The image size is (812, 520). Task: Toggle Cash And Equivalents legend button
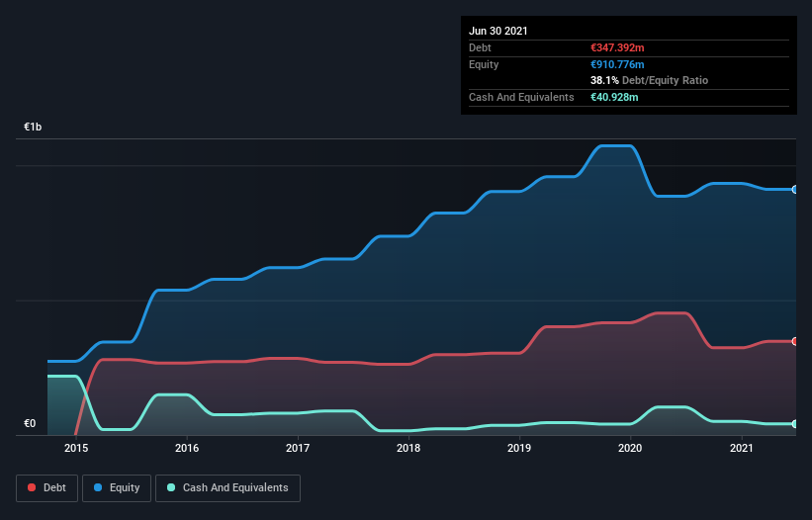point(227,488)
